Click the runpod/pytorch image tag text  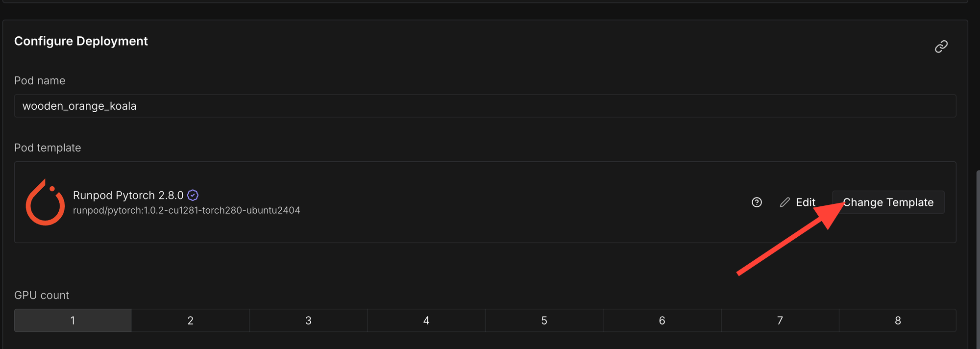[186, 210]
